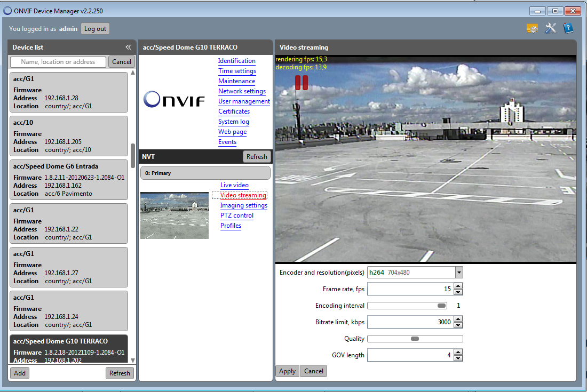Collapse the Device list panel with chevrons
Image resolution: width=587 pixels, height=392 pixels.
pos(128,47)
